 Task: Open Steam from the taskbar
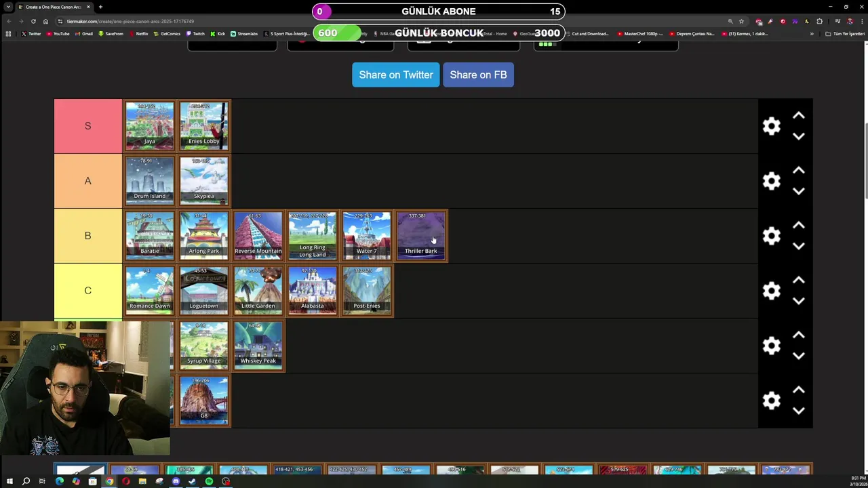192,481
